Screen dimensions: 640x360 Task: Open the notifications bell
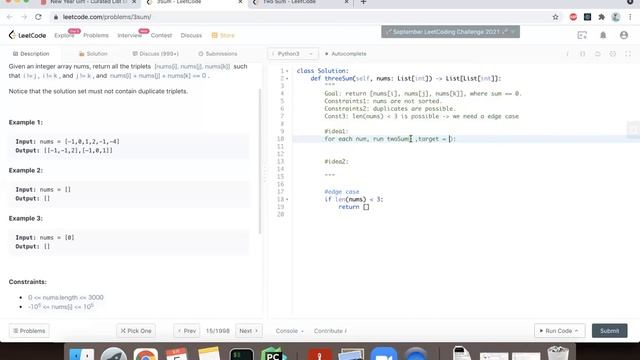pos(603,36)
